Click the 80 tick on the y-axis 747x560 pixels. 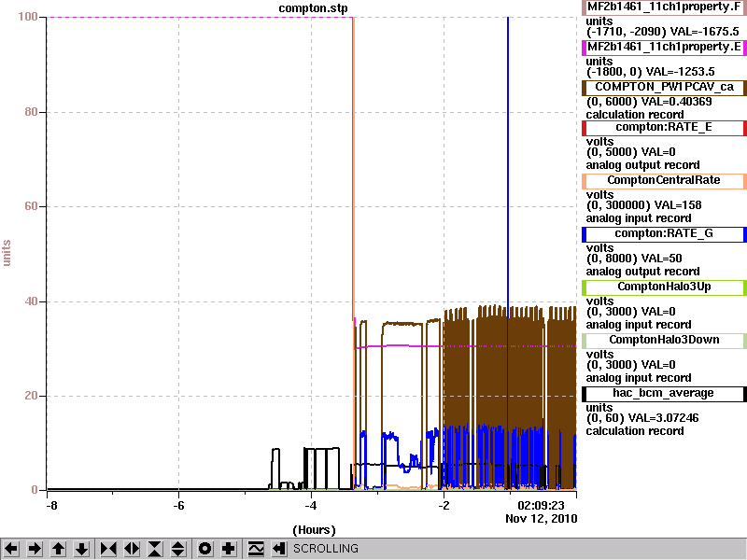(31, 112)
